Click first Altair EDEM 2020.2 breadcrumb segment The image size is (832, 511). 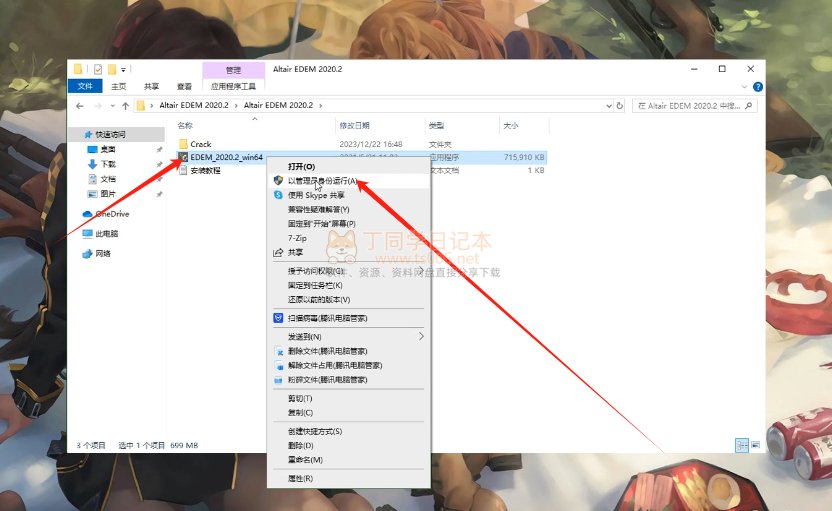click(194, 106)
